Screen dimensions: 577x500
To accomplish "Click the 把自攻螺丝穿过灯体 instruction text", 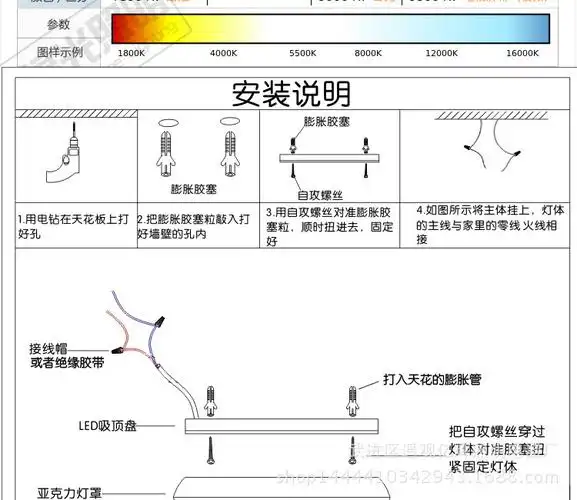I will point(496,449).
